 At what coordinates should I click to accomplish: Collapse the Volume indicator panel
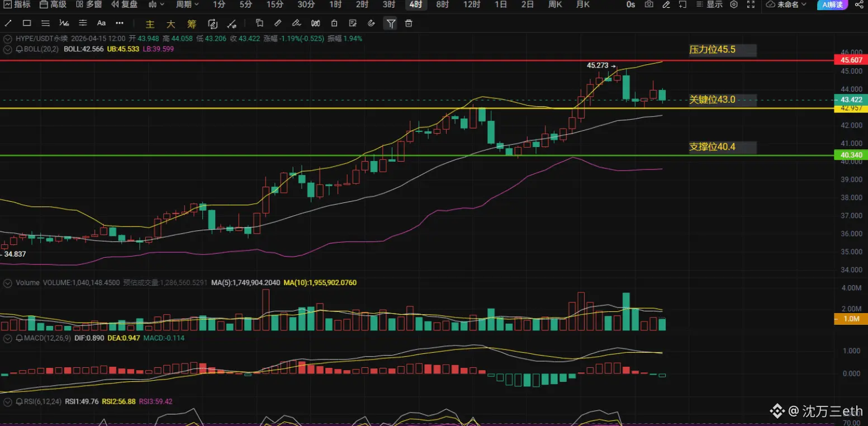coord(7,283)
